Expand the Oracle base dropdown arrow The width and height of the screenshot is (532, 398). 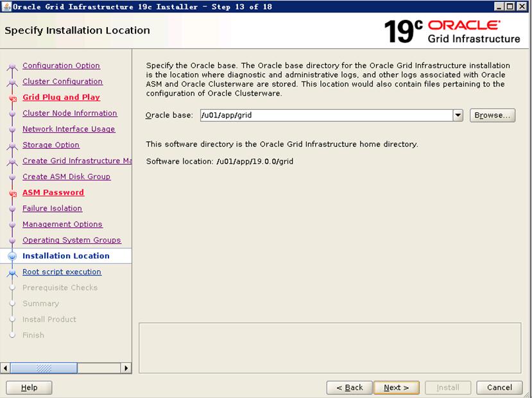(458, 116)
